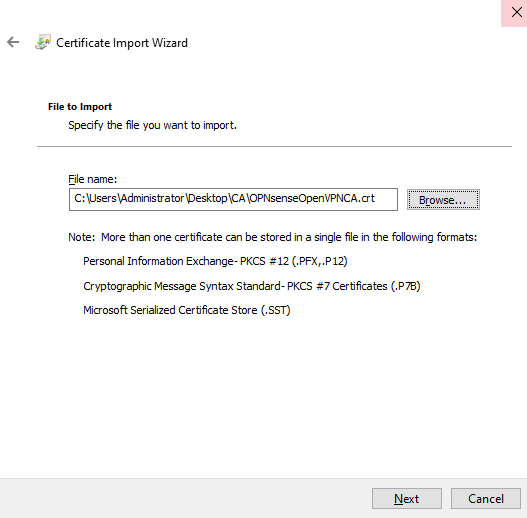This screenshot has width=527, height=518.
Task: Proceed with the Next button
Action: tap(407, 499)
